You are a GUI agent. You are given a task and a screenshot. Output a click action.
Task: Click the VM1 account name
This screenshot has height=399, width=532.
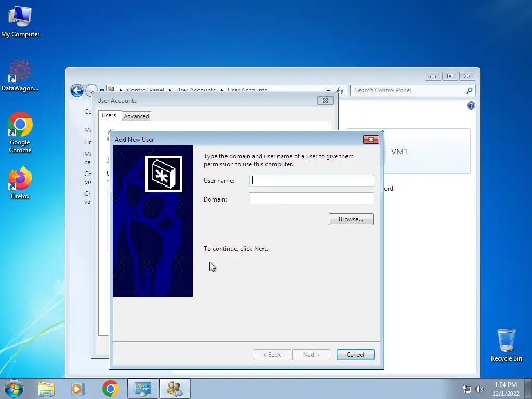[x=400, y=152]
